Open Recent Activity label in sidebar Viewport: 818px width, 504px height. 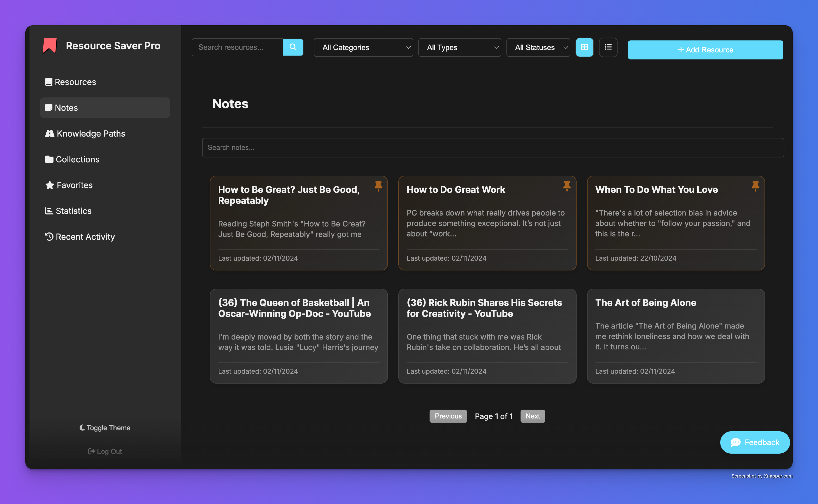pos(85,237)
